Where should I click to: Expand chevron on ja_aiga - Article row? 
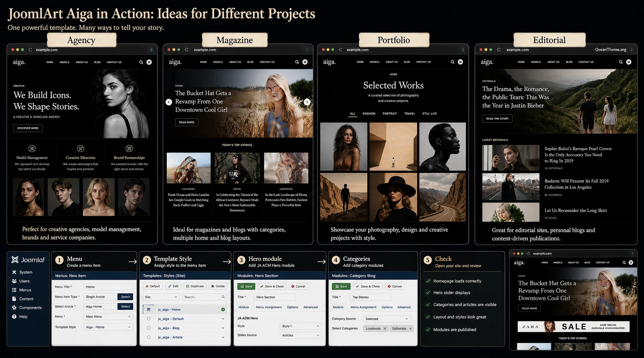(223, 337)
